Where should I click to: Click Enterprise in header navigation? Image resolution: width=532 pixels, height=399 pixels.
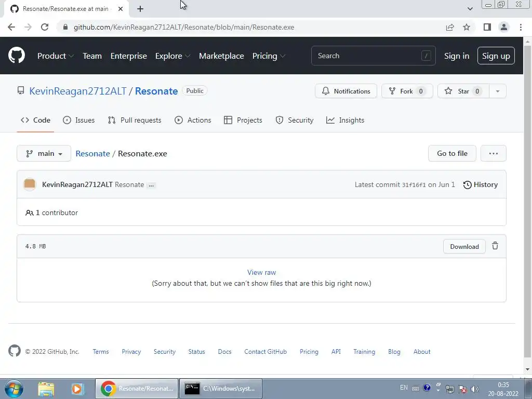[129, 56]
